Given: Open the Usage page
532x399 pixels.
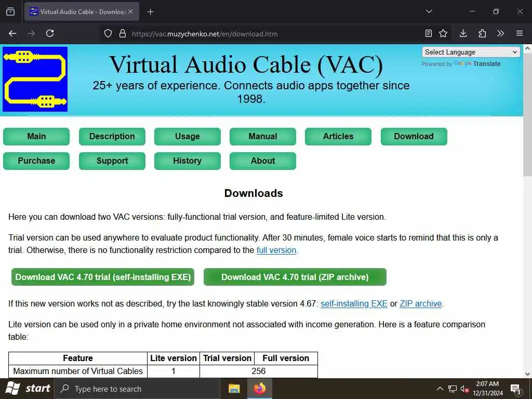Looking at the screenshot, I should (187, 137).
